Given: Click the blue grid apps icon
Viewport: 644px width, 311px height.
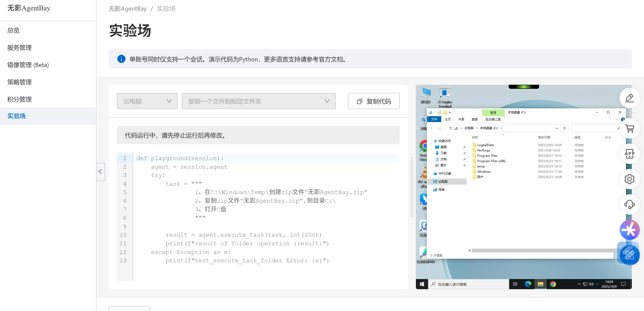Looking at the screenshot, I should pyautogui.click(x=629, y=255).
